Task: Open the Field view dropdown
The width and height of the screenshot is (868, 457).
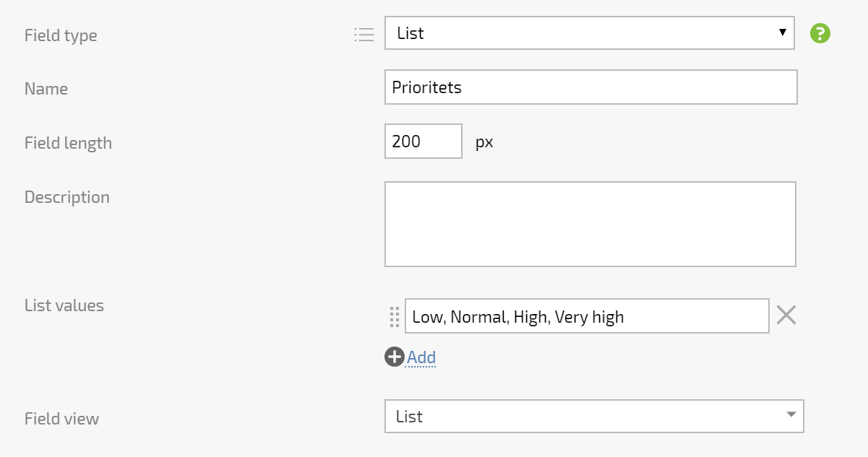Action: tap(594, 417)
